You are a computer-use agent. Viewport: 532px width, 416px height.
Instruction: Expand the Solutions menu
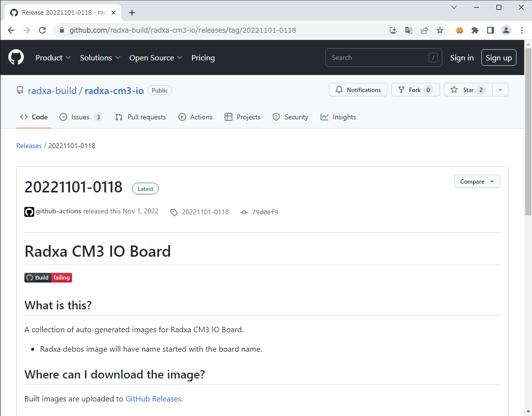point(100,57)
